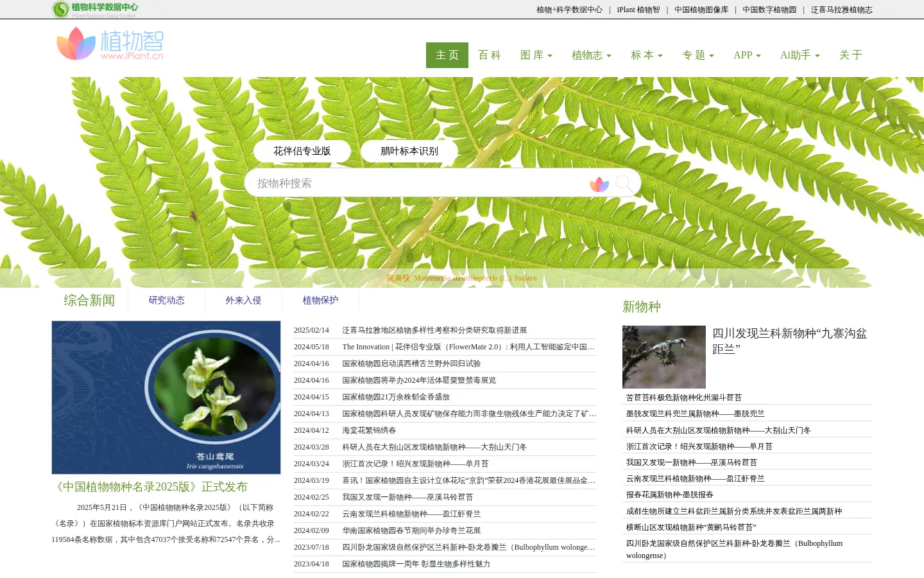Viewport: 924px width, 578px height.
Task: Open The Innovation 花伴侣专业版 news item
Action: 469,347
